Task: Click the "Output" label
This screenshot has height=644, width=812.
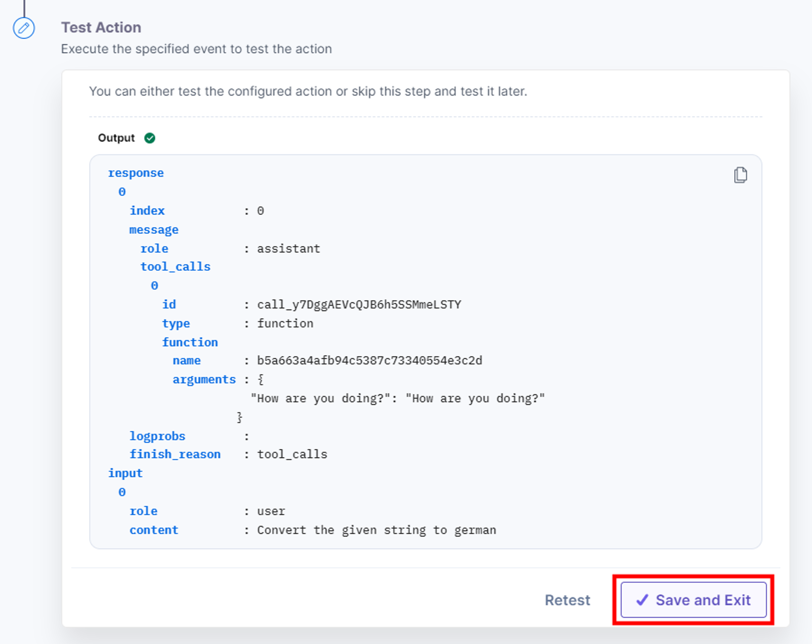Action: point(116,138)
